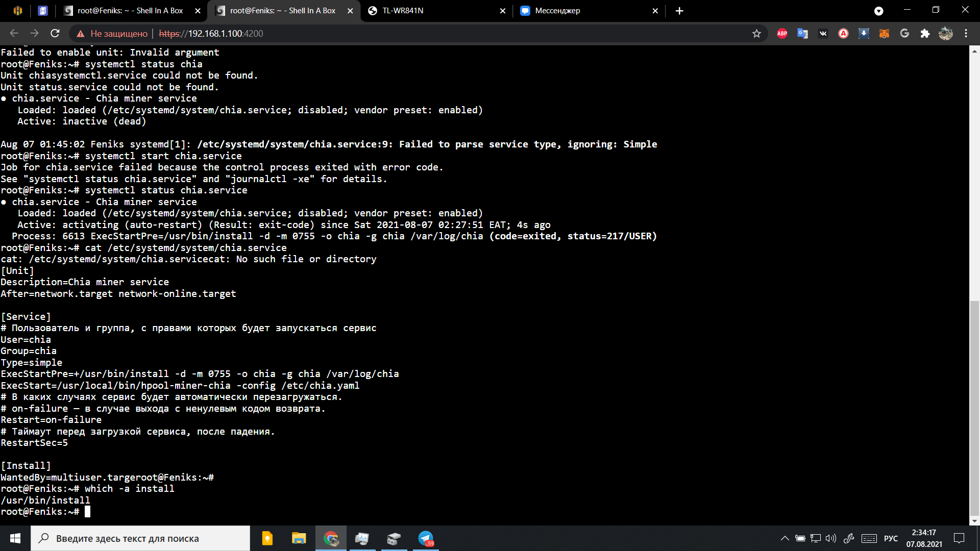Close the first Shell In A Box tab
This screenshot has width=980, height=551.
click(198, 11)
